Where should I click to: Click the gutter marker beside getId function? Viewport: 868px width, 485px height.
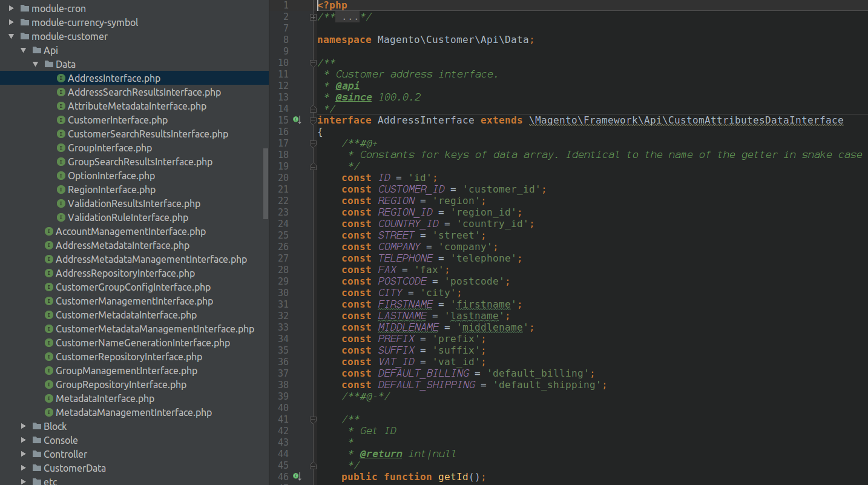[x=297, y=477]
